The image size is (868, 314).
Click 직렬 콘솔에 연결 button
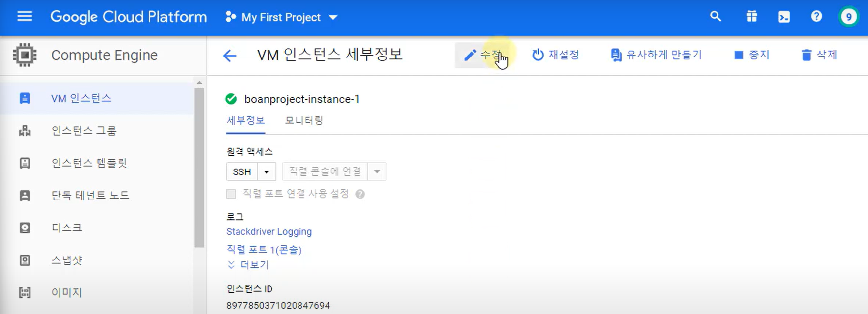(x=325, y=171)
